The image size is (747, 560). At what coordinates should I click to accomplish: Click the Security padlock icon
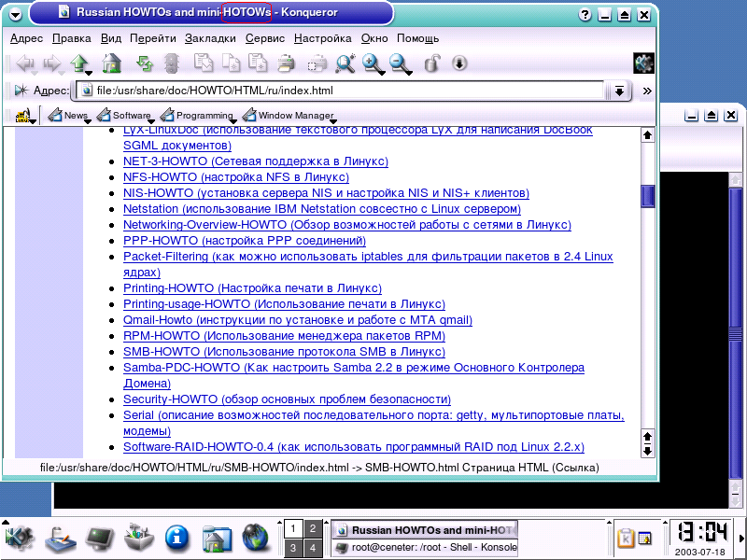pos(431,63)
